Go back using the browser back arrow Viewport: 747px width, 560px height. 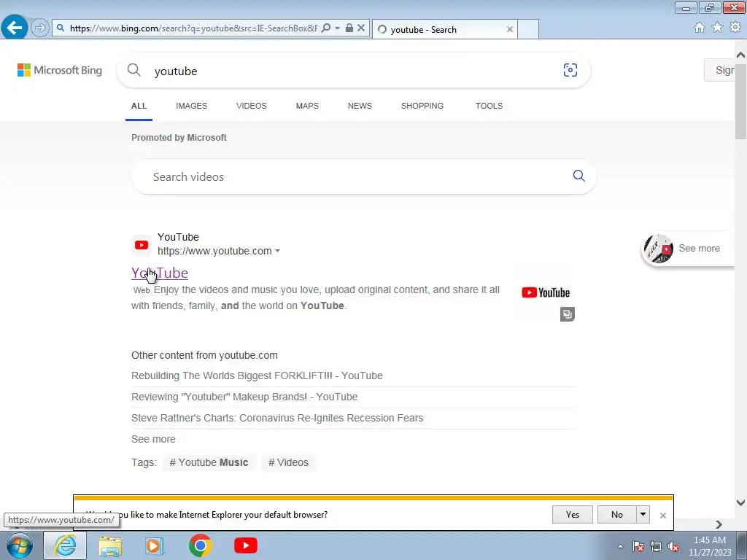pyautogui.click(x=15, y=28)
